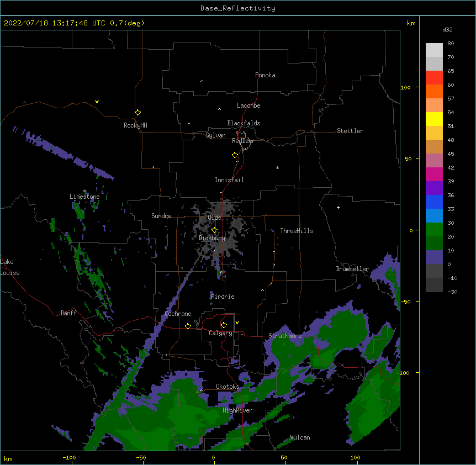The height and width of the screenshot is (465, 476).
Task: Click the vertical axis tick label 100
Action: 405,87
